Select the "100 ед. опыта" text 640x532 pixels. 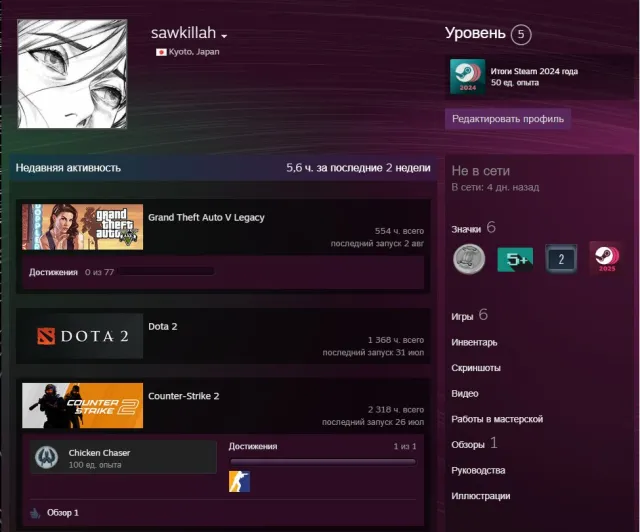[95, 465]
